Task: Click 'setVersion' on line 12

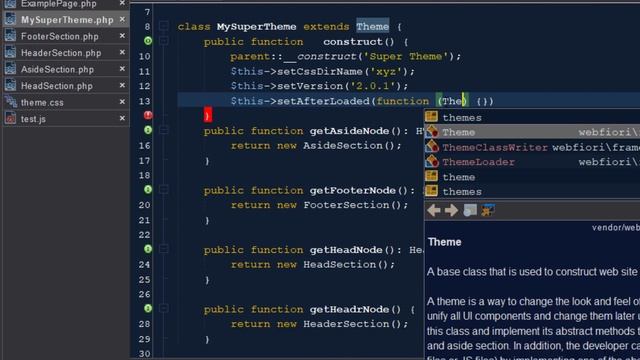Action: [x=310, y=86]
